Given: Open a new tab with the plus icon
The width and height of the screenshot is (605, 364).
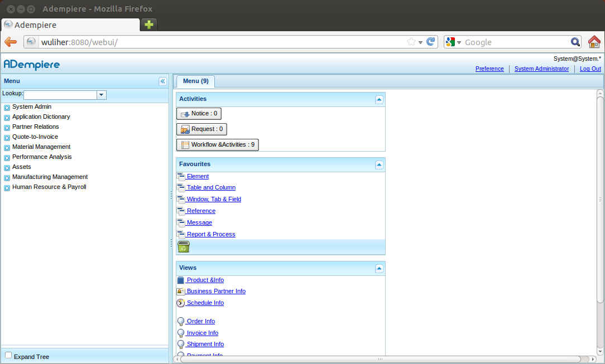Looking at the screenshot, I should 149,25.
